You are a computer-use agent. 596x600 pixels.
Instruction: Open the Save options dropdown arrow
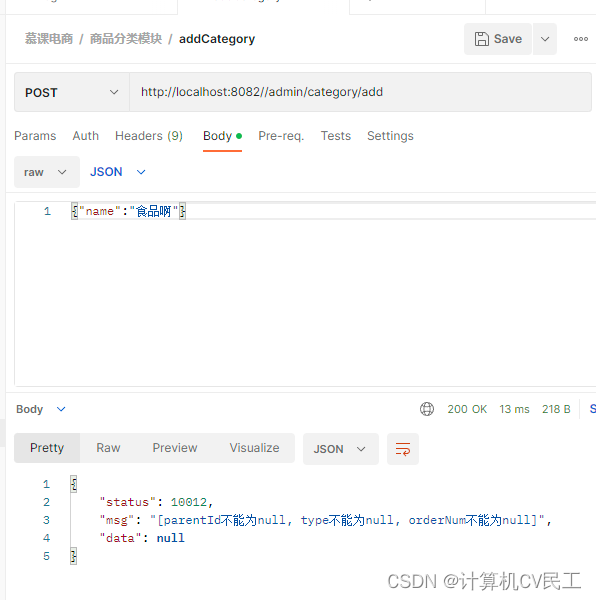click(545, 39)
